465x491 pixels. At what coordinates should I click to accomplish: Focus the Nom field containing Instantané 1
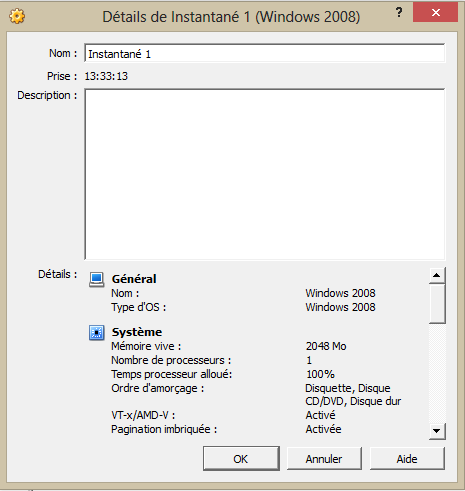pos(265,54)
